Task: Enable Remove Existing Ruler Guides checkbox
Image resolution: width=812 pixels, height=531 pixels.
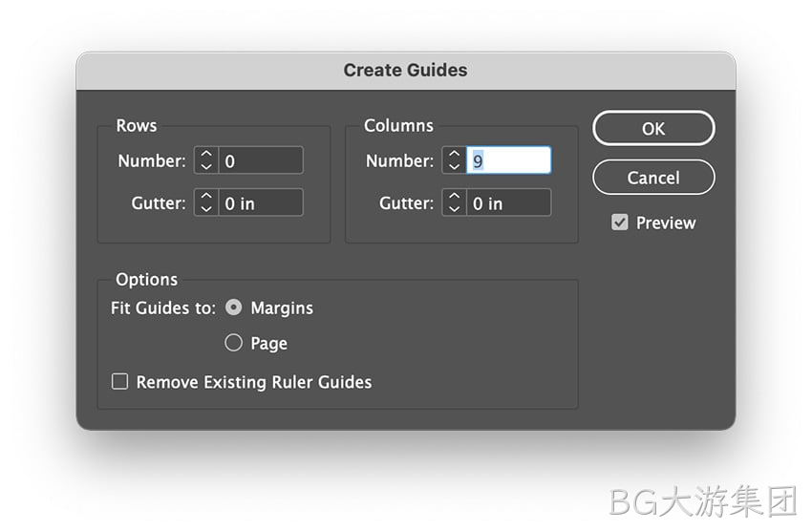Action: [x=119, y=382]
